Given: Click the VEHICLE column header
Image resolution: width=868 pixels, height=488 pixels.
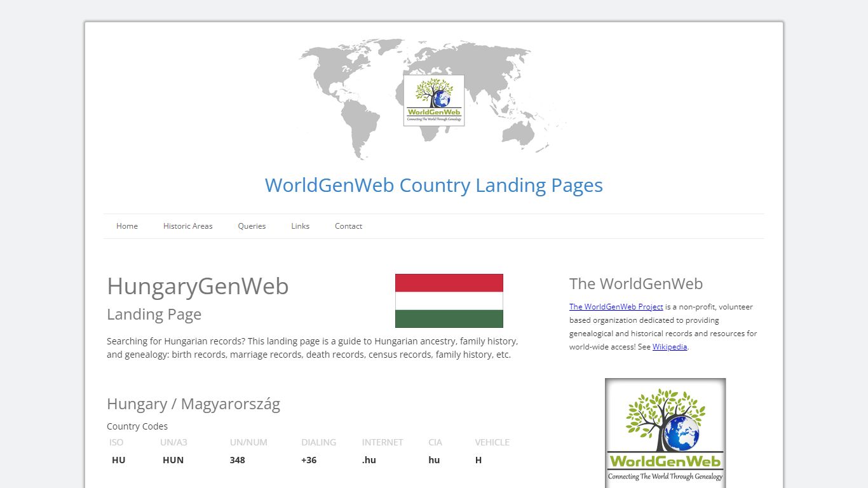Looking at the screenshot, I should (492, 442).
